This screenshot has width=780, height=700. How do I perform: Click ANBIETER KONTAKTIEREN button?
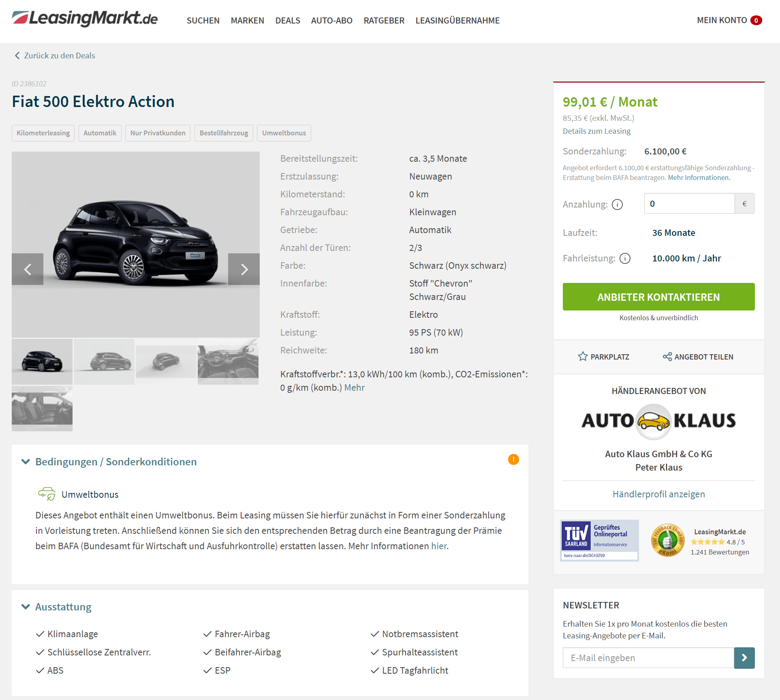point(658,297)
